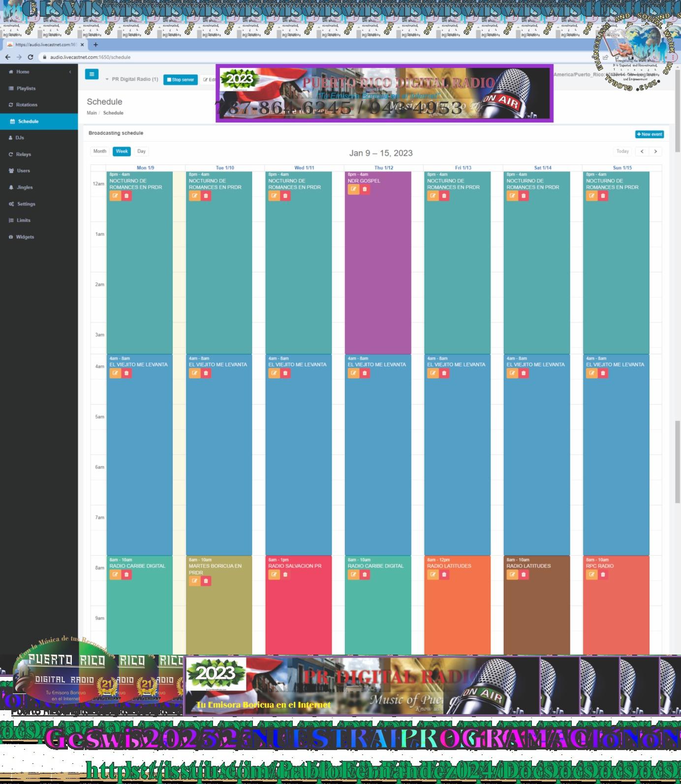Delete Saturday EL VIEJITO ME LEVANTA event
Image resolution: width=681 pixels, height=784 pixels.
tap(524, 373)
